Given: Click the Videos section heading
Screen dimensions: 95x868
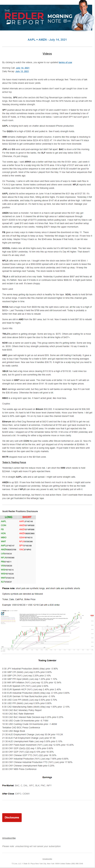Looking at the screenshot, I should pos(47,54).
